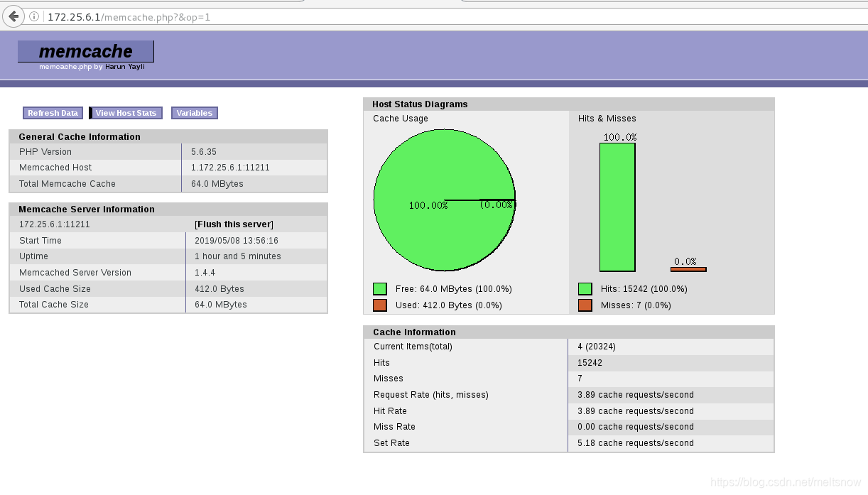Select Used Cache Size value 412.0 Bytes
The height and width of the screenshot is (495, 868).
coord(219,289)
